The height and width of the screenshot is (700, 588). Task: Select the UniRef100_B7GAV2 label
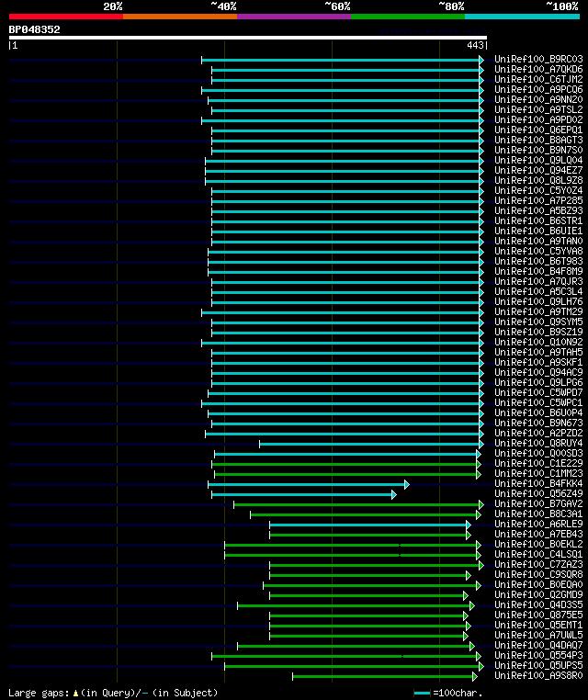(538, 504)
